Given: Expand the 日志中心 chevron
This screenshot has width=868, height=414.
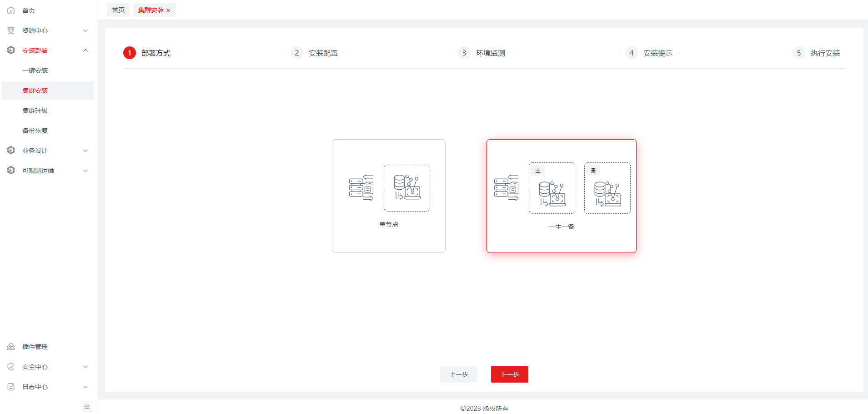Looking at the screenshot, I should coord(85,387).
